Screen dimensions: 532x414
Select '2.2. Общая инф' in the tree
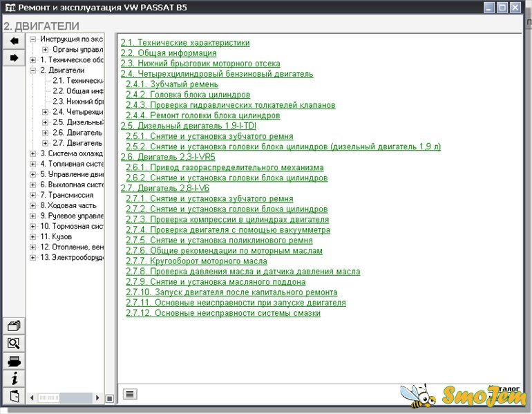coord(77,91)
